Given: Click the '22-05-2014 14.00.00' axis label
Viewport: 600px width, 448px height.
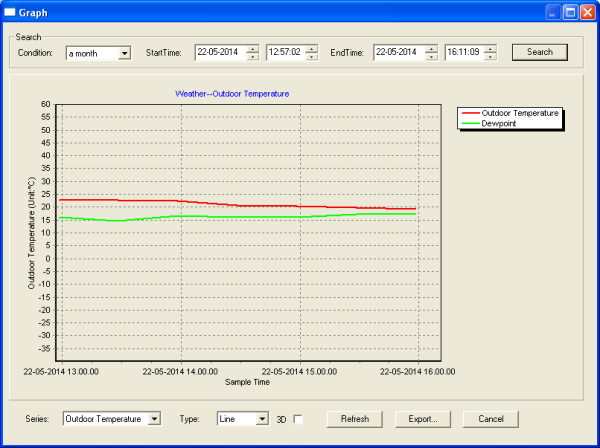Looking at the screenshot, I should [180, 371].
